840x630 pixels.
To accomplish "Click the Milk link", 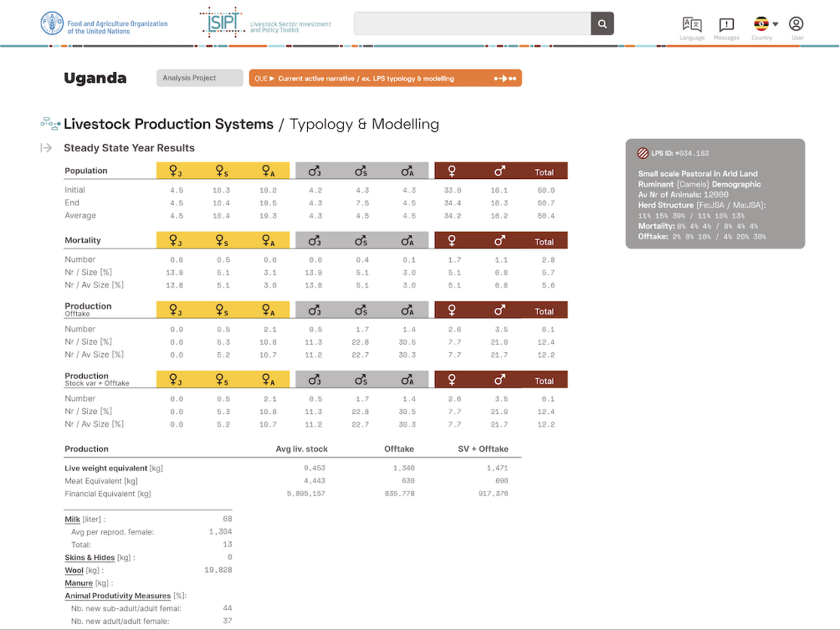I will coord(72,519).
